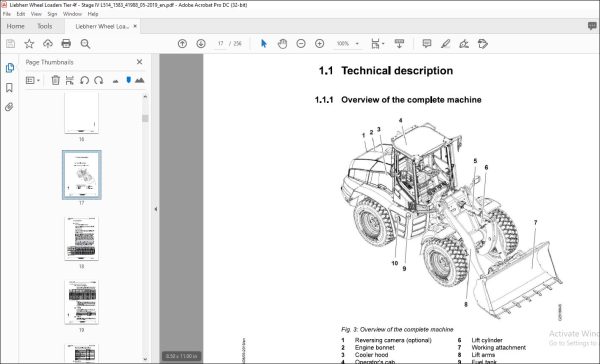The image size is (600, 364).
Task: Enlarge thumbnail size large mountain icon
Action: click(140, 80)
